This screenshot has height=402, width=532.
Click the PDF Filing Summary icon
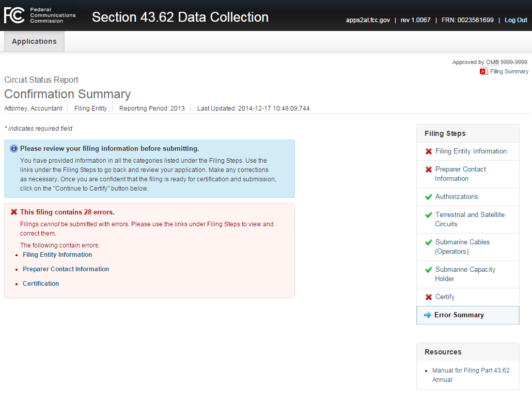[x=483, y=71]
